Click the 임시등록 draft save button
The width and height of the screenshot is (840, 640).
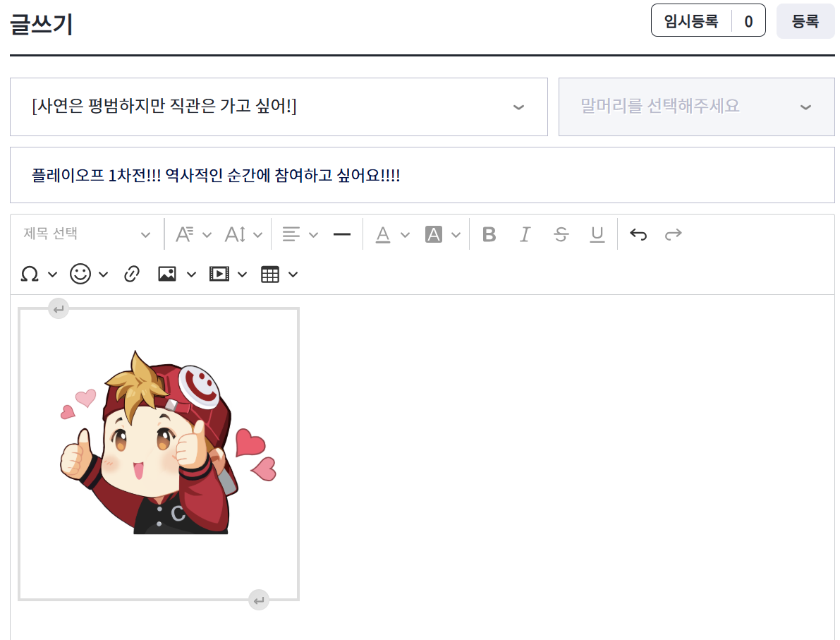click(691, 21)
